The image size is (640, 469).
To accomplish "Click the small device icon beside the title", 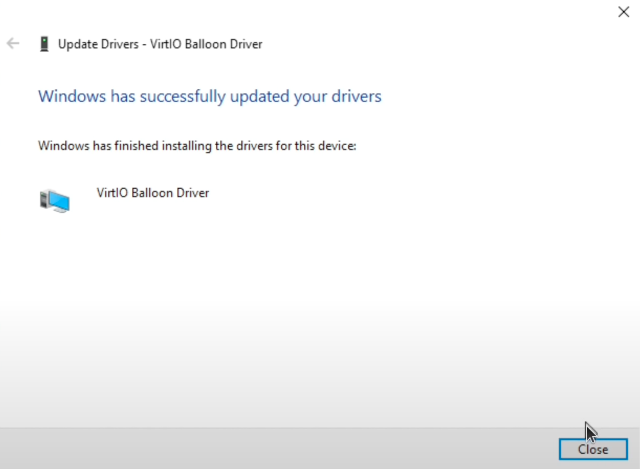I will point(44,44).
